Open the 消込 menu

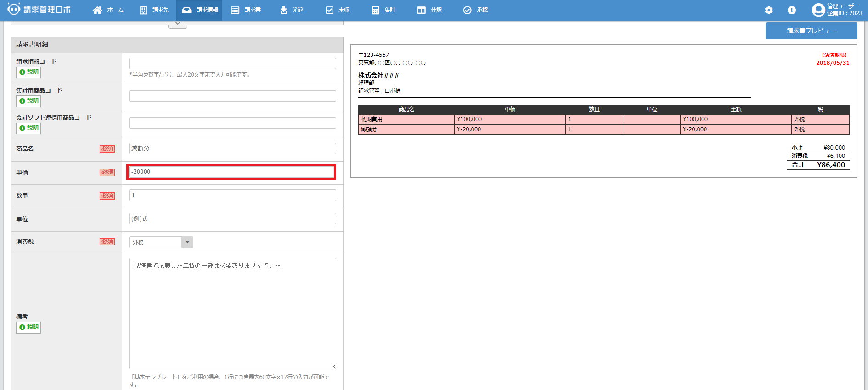pos(292,10)
